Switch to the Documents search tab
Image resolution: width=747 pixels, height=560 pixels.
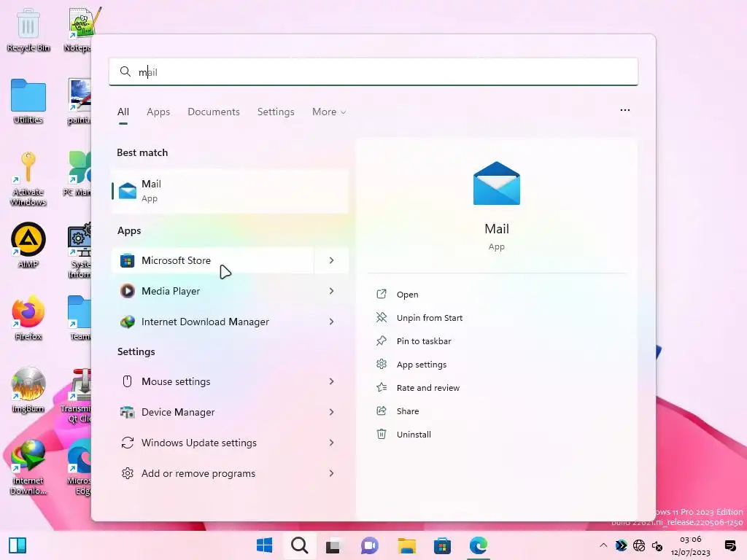214,112
